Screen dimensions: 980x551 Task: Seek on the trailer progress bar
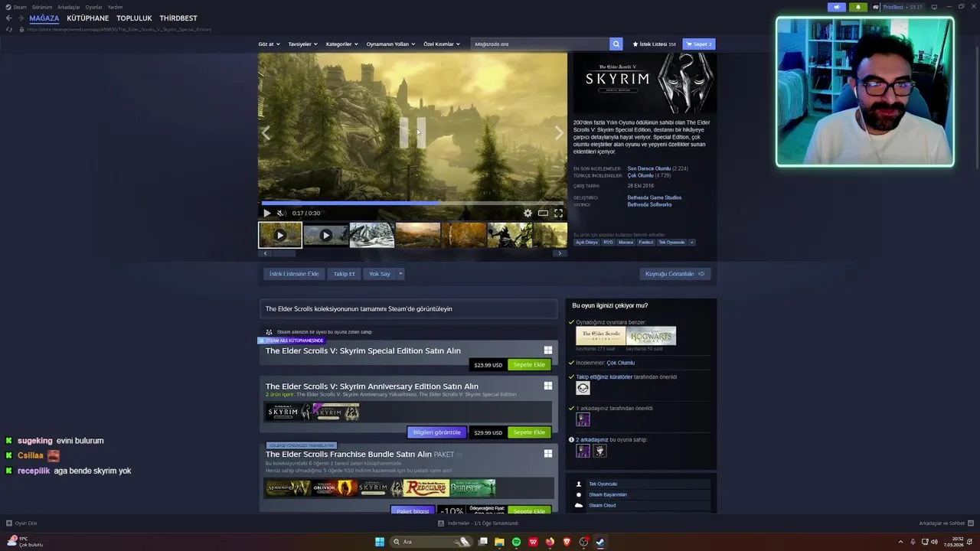(x=412, y=203)
